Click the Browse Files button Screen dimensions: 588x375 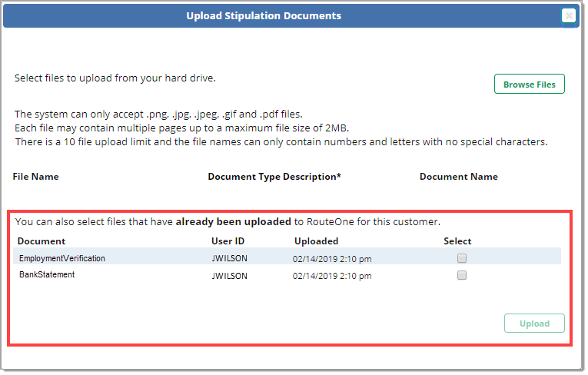[x=529, y=85]
